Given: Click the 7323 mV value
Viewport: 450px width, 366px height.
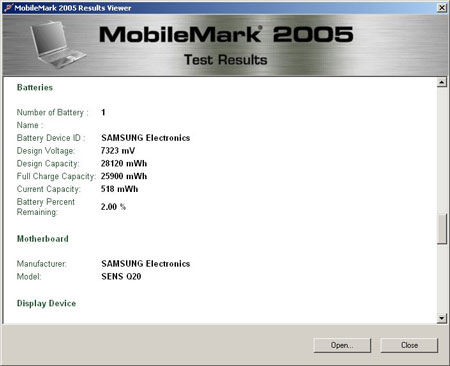Looking at the screenshot, I should click(118, 151).
